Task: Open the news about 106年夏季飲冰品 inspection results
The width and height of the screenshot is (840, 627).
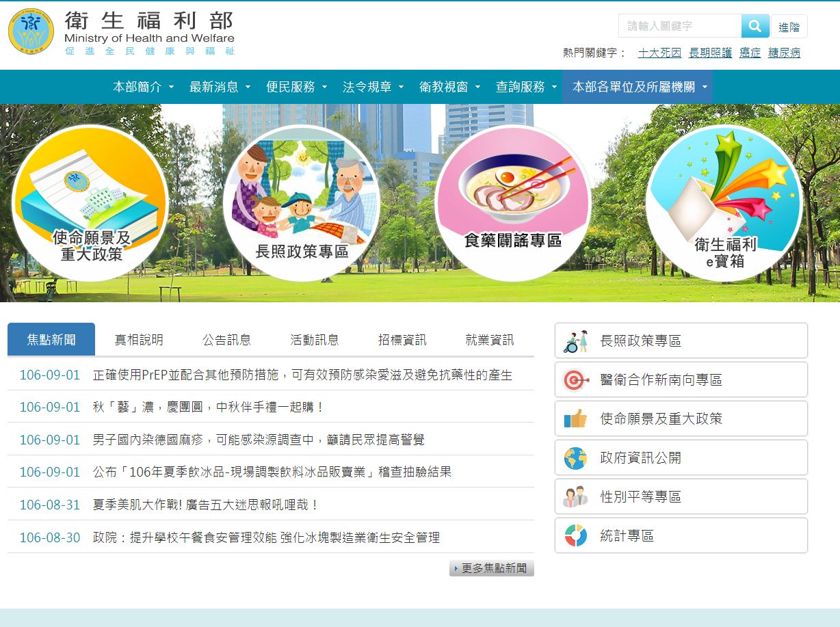Action: (272, 472)
